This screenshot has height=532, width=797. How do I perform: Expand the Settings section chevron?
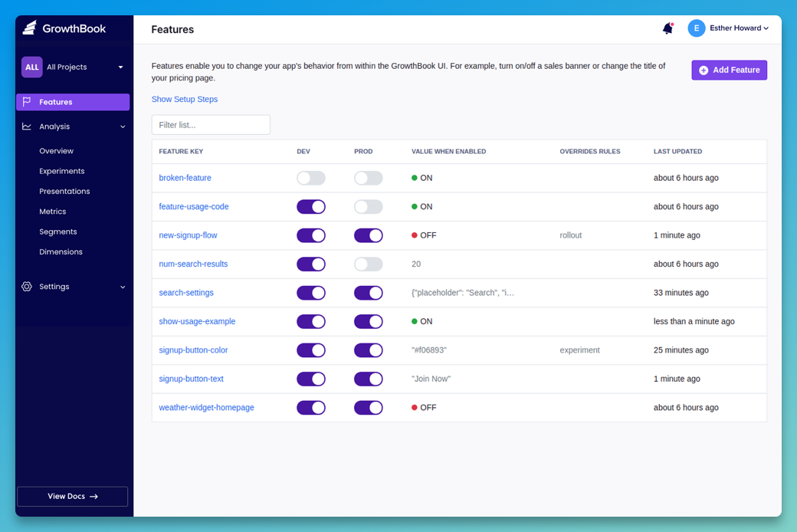[122, 286]
